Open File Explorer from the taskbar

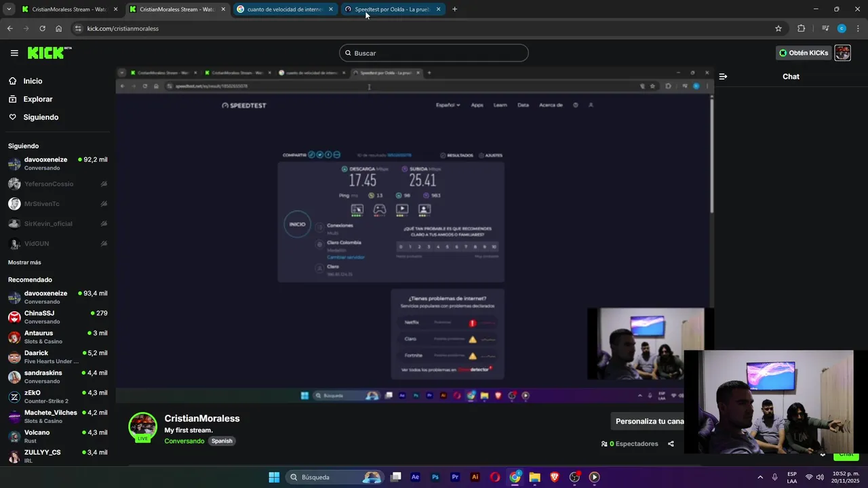coord(534,477)
